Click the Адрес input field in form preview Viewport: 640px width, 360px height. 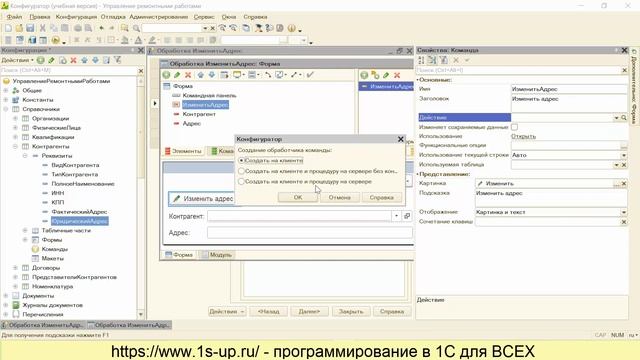[310, 233]
